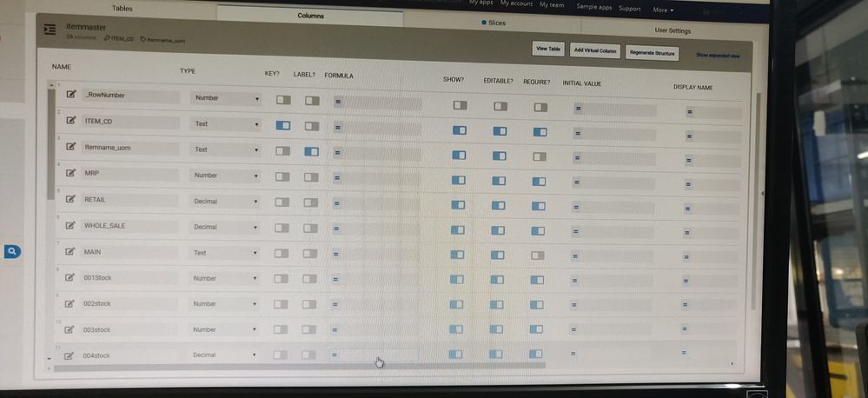Collapse the Itemmaster table panel icon
The height and width of the screenshot is (398, 868).
(x=50, y=30)
